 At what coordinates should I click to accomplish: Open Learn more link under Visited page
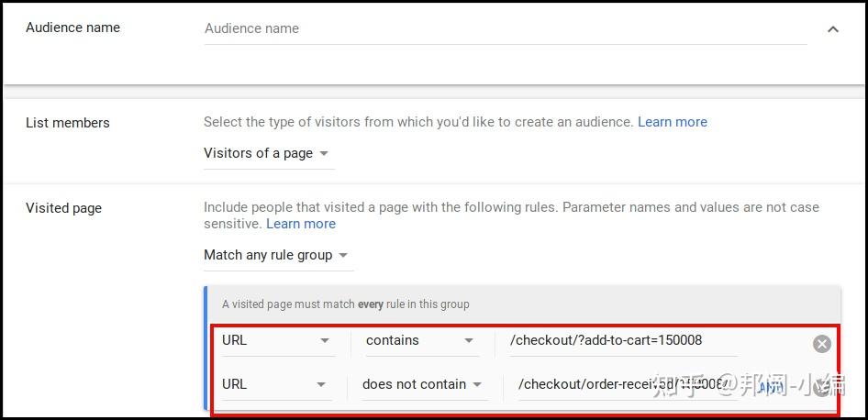click(301, 224)
